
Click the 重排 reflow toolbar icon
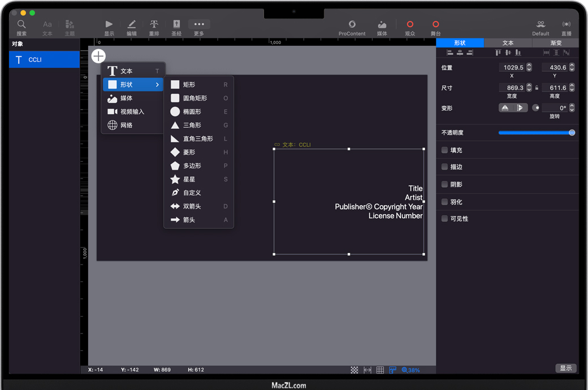(x=154, y=24)
